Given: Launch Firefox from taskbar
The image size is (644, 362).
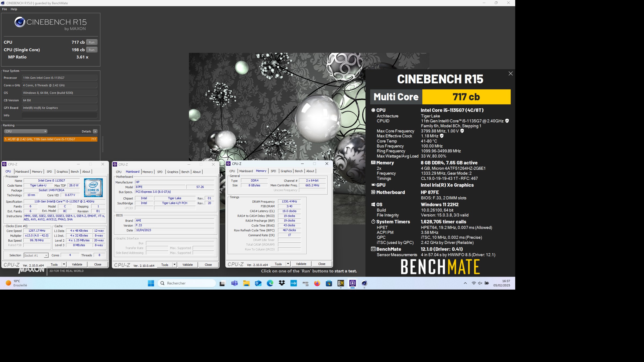Looking at the screenshot, I should [x=317, y=283].
